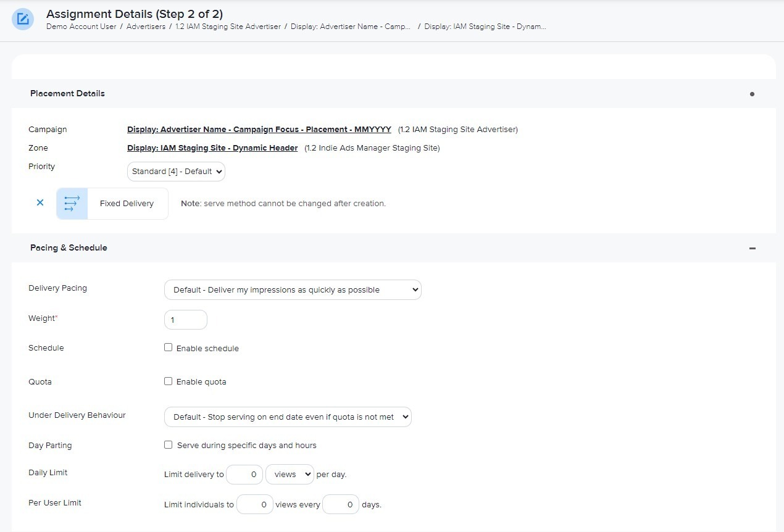784x532 pixels.
Task: Open the Daily Limit views unit dropdown
Action: [x=290, y=475]
